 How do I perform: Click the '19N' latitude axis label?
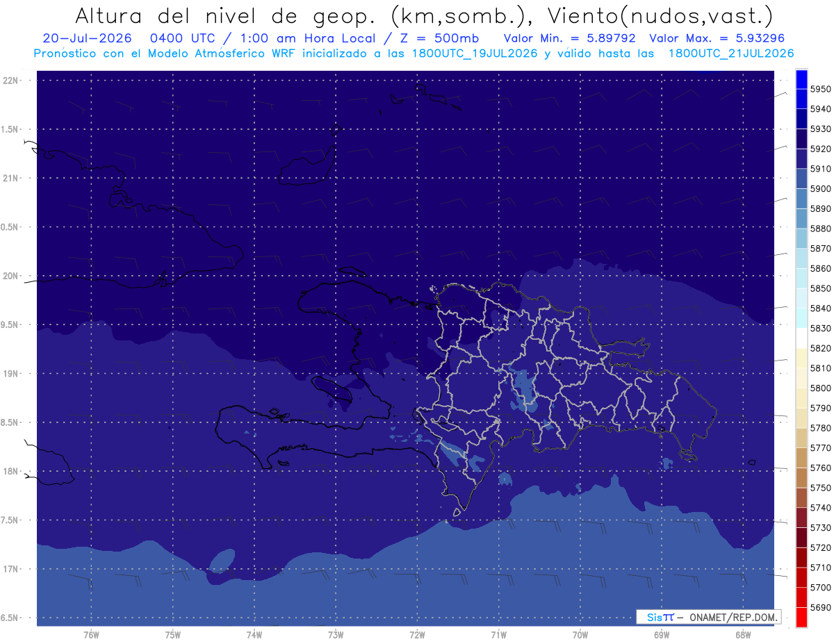11,373
